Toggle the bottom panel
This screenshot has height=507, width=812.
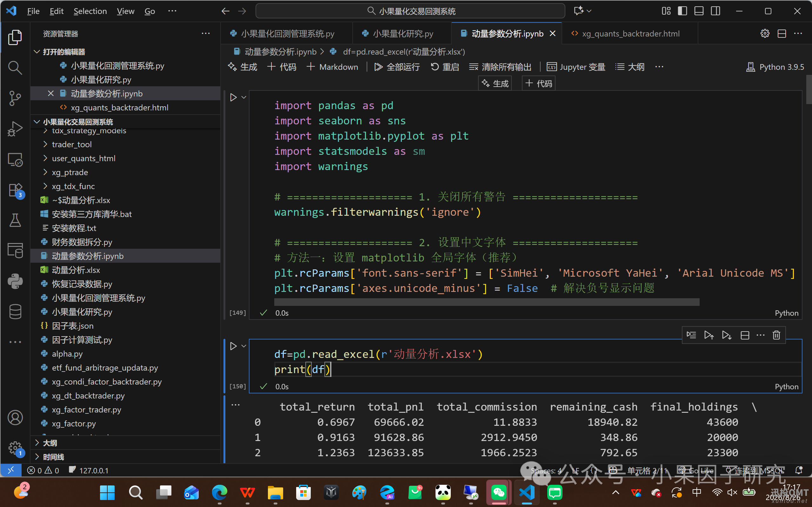tap(699, 11)
